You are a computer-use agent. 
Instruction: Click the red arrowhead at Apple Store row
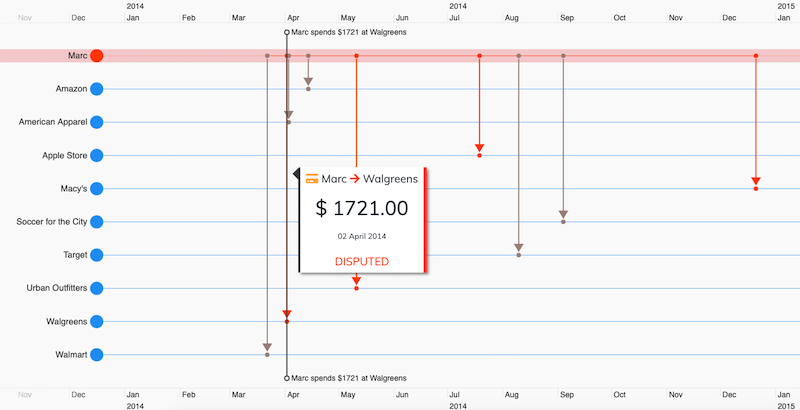click(x=479, y=148)
